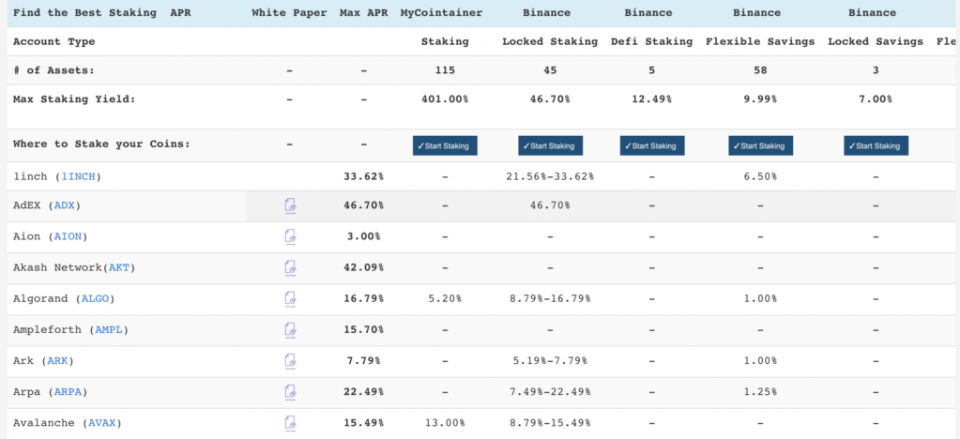Open the Aion white paper icon
960x439 pixels.
pos(290,237)
